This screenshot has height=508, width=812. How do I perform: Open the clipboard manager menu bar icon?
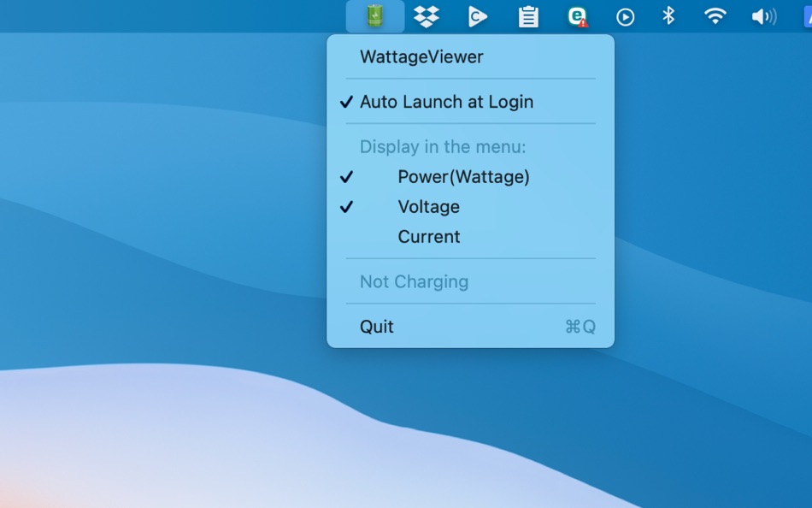[x=528, y=16]
